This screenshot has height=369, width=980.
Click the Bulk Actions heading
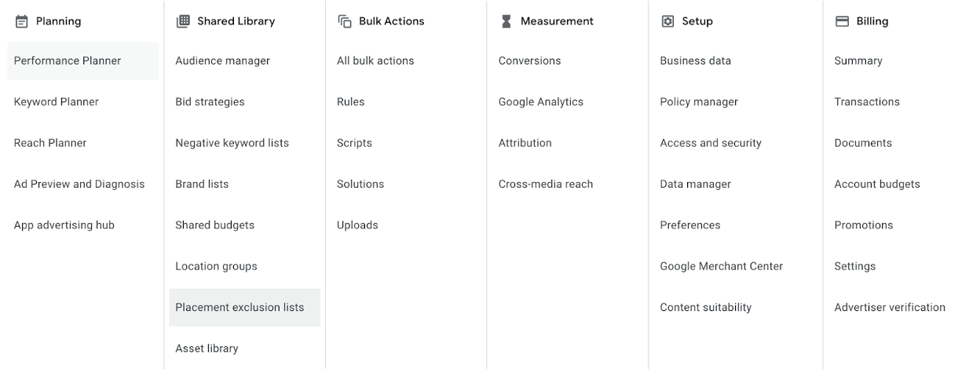point(392,21)
